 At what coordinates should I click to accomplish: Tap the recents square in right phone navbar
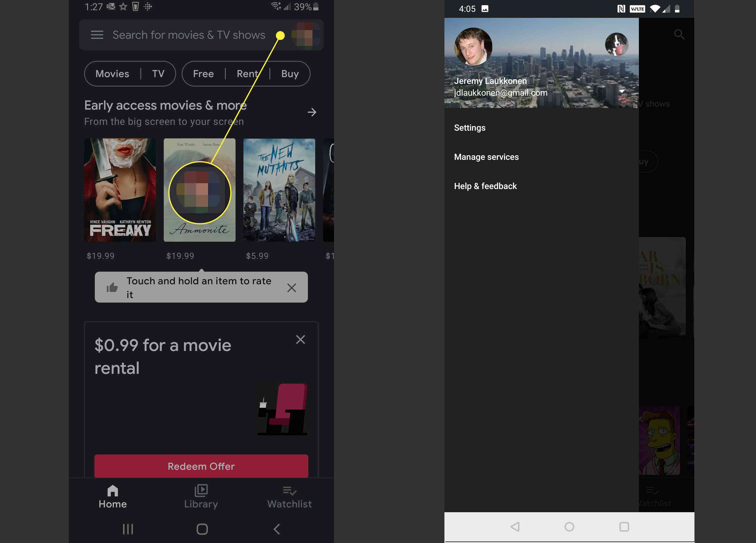point(624,527)
